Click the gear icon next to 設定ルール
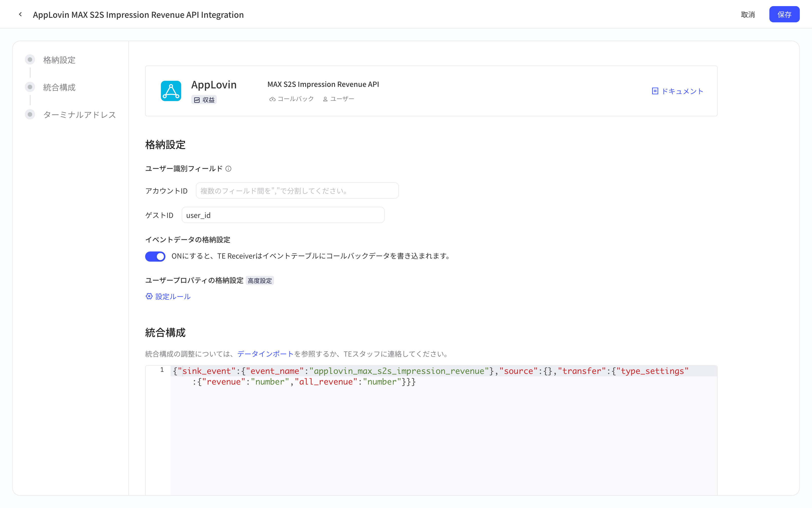The height and width of the screenshot is (508, 812). coord(149,296)
